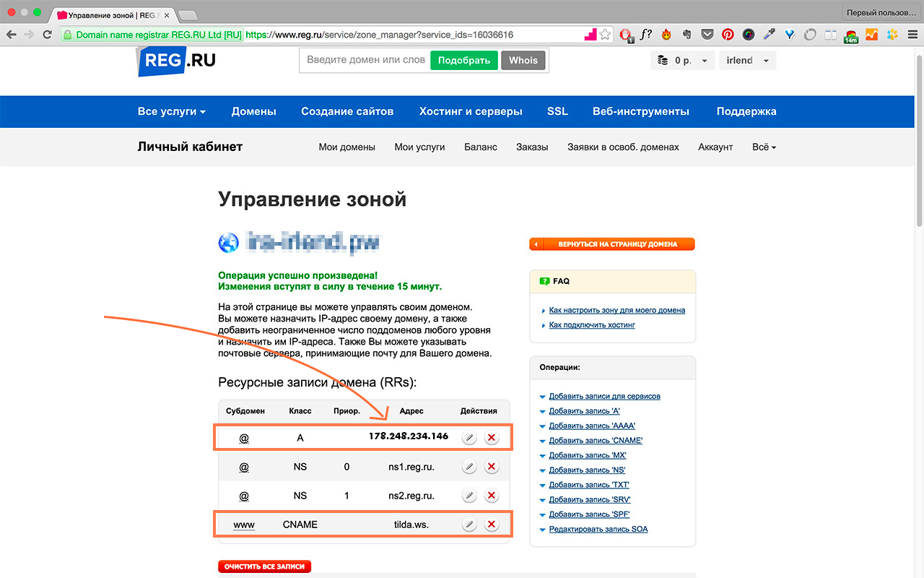The height and width of the screenshot is (578, 924).
Task: Open the Pinterest extension icon
Action: tap(728, 34)
